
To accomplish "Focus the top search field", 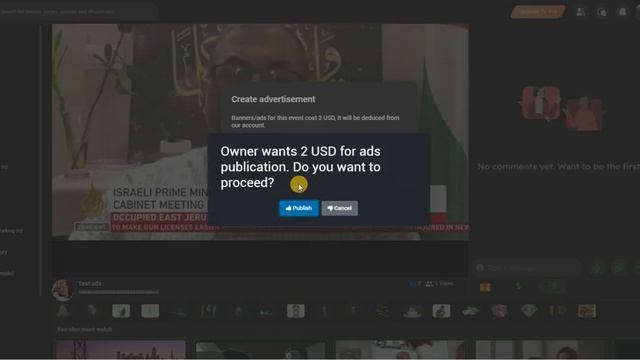I will coord(78,12).
